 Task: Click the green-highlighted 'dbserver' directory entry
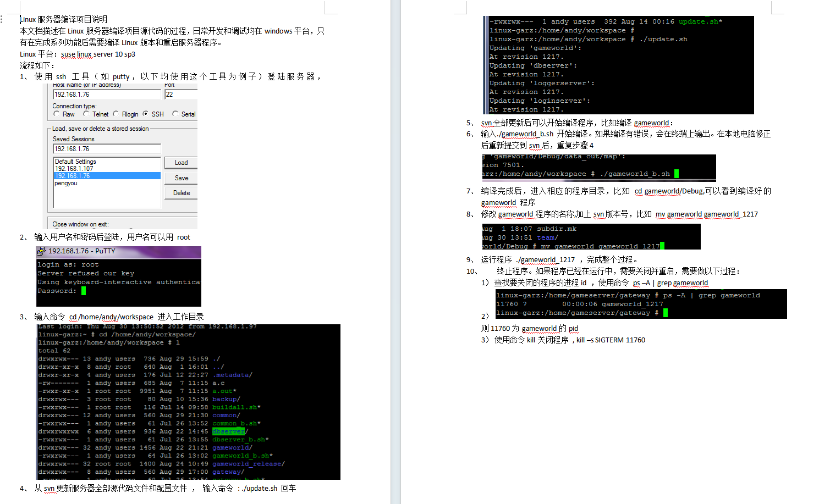point(228,431)
